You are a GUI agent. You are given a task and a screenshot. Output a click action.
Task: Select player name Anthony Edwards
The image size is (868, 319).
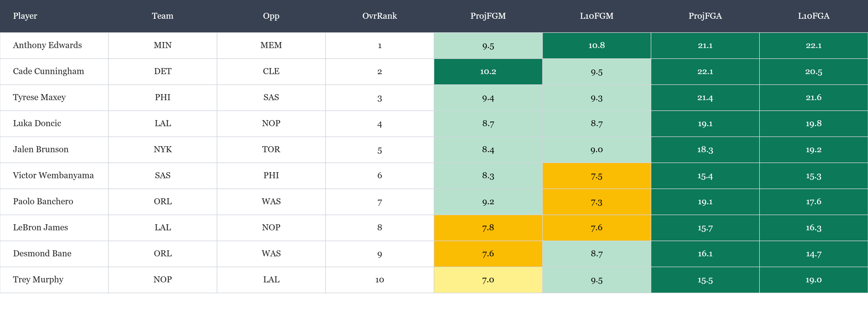[x=47, y=45]
